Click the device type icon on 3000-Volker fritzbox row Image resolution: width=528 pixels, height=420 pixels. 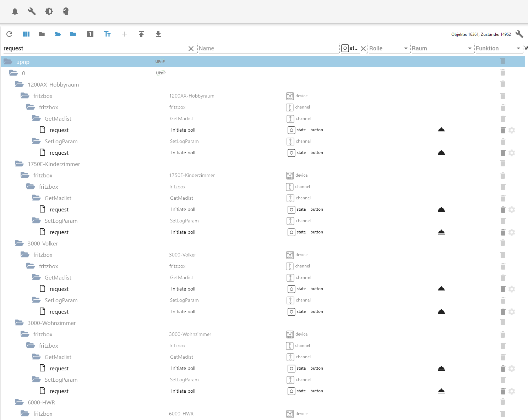point(290,255)
